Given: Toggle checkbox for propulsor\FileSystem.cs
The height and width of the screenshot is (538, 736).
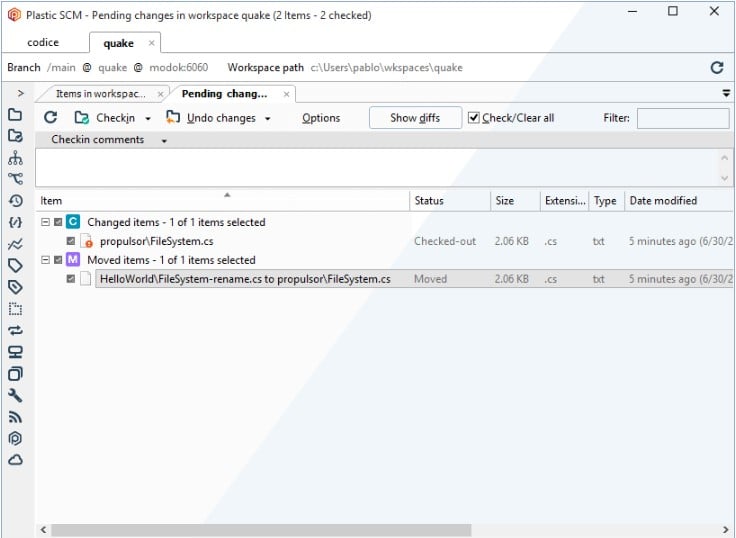Looking at the screenshot, I should tap(71, 241).
